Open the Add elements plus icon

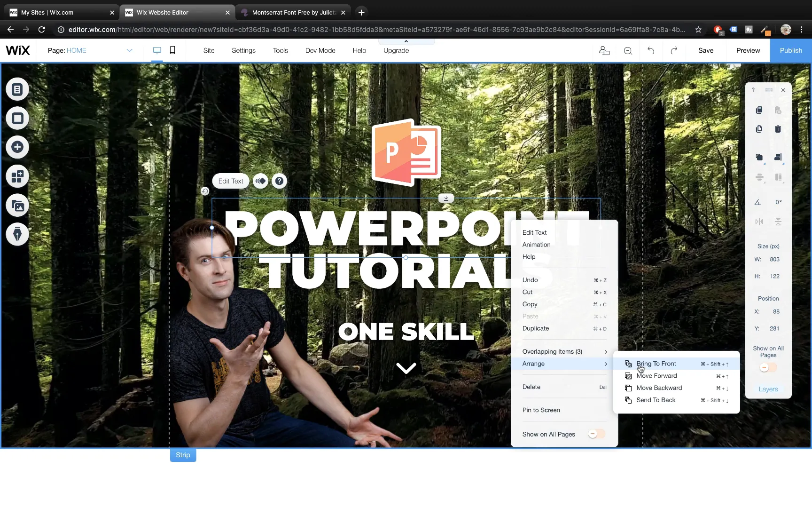(x=17, y=147)
